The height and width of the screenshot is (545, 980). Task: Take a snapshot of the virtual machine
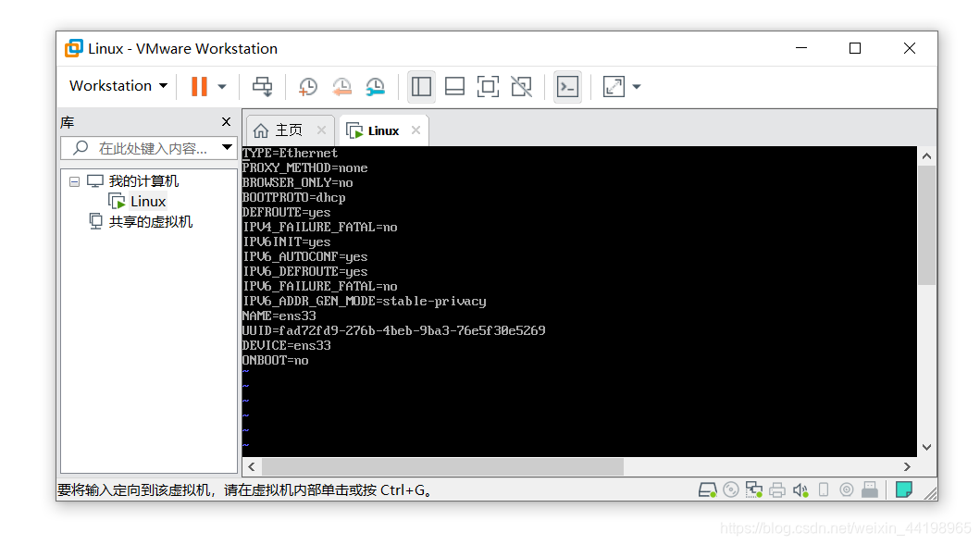(x=307, y=86)
